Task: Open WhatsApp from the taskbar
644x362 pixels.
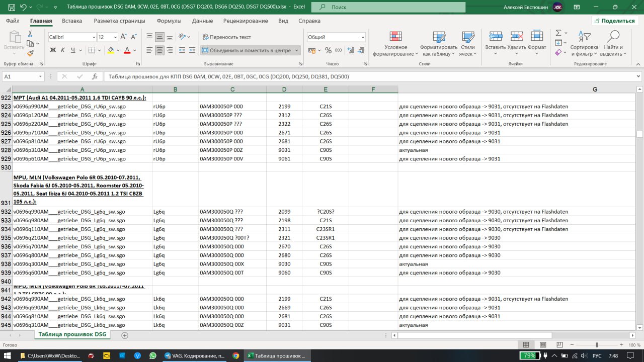Action: pos(153,355)
